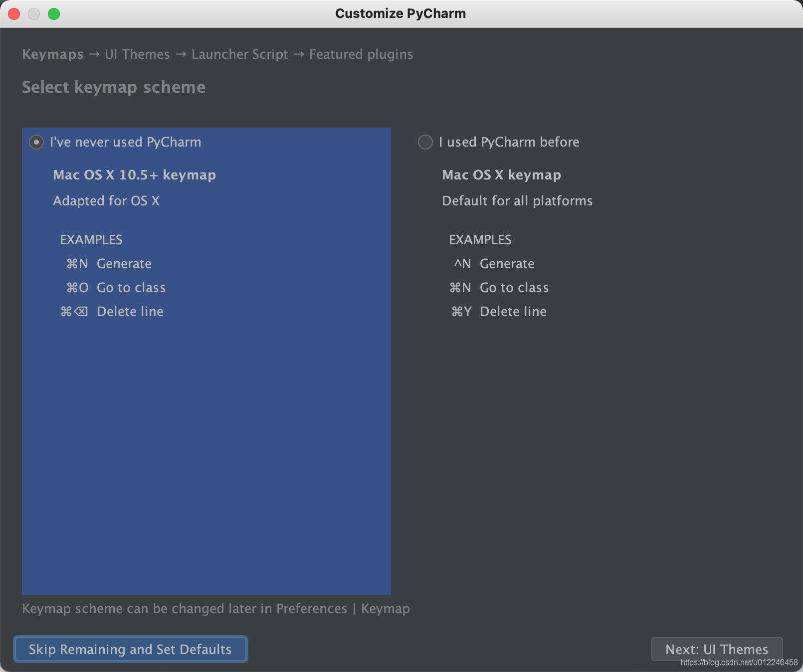Image resolution: width=803 pixels, height=672 pixels.
Task: Jump to UI Themes breadcrumb step
Action: pyautogui.click(x=137, y=54)
